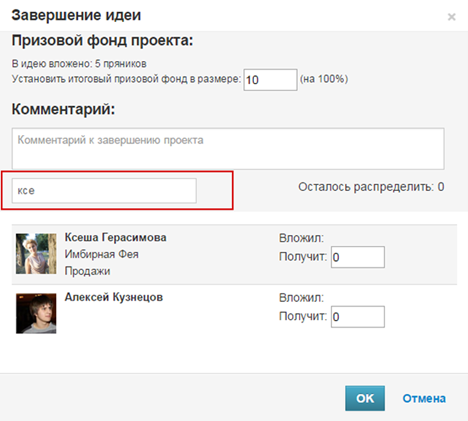Focus the Комментарий к завершению проекта textarea
The image size is (468, 421).
228,149
